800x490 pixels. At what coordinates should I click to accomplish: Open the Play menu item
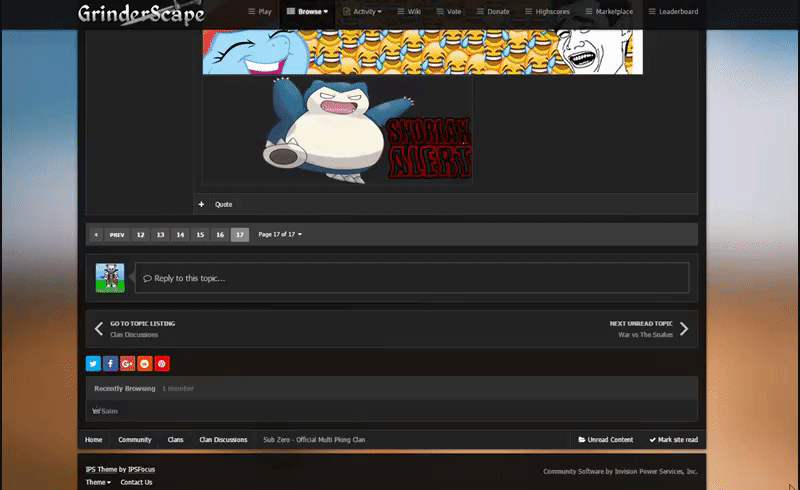pos(260,12)
